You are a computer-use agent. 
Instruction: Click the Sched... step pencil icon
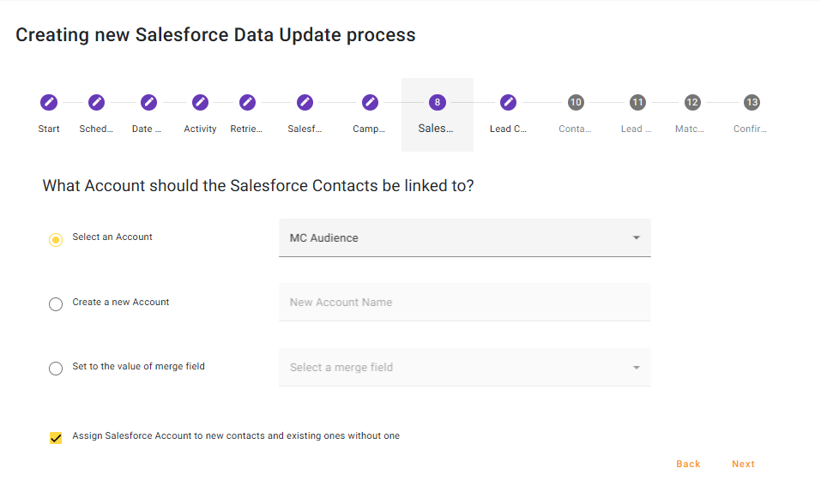coord(96,103)
